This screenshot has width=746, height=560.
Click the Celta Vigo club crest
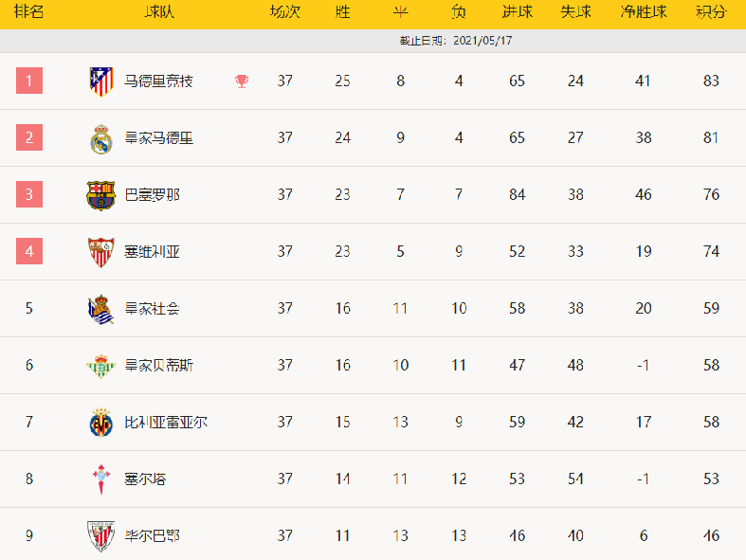pyautogui.click(x=100, y=479)
